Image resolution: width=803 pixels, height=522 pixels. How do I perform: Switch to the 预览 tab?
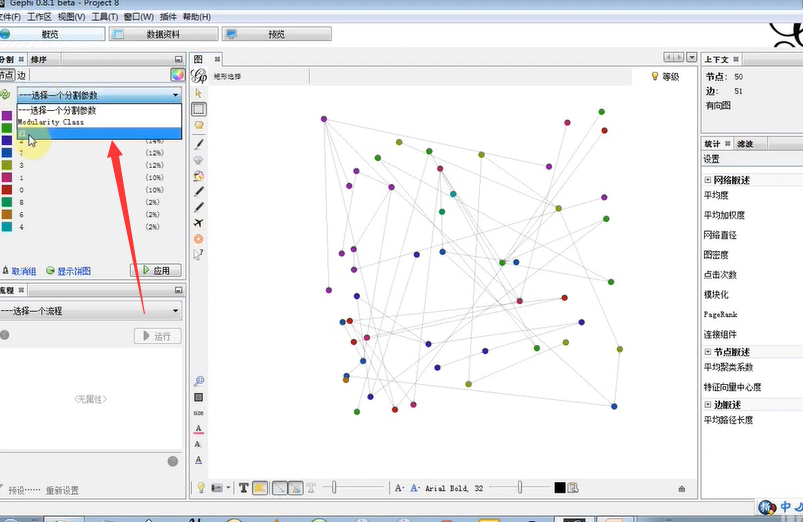[277, 34]
